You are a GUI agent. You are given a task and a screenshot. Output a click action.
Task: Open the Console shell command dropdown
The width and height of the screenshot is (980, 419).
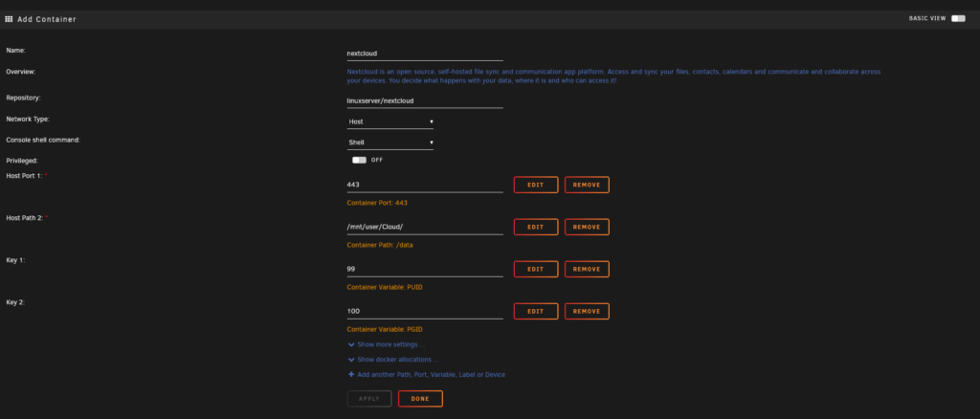pos(390,143)
